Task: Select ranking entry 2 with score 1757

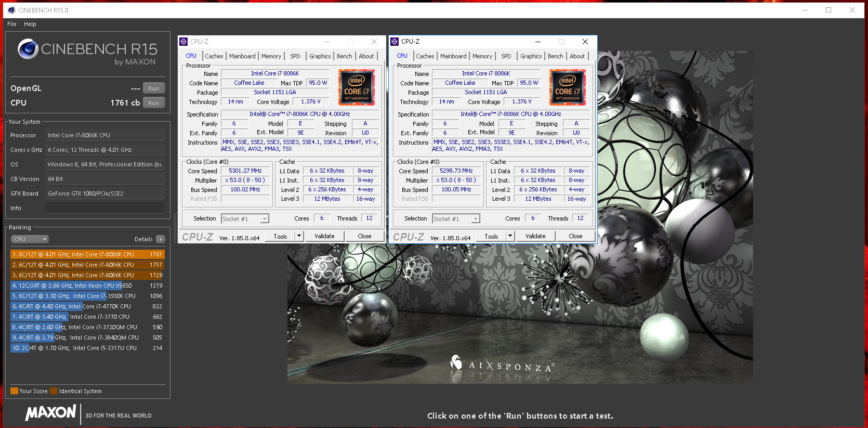Action: [x=87, y=265]
